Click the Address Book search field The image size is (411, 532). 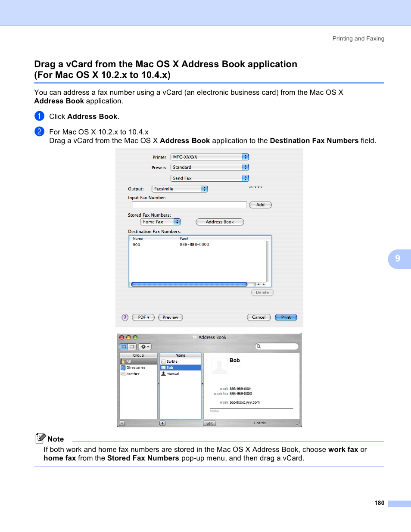(x=277, y=346)
